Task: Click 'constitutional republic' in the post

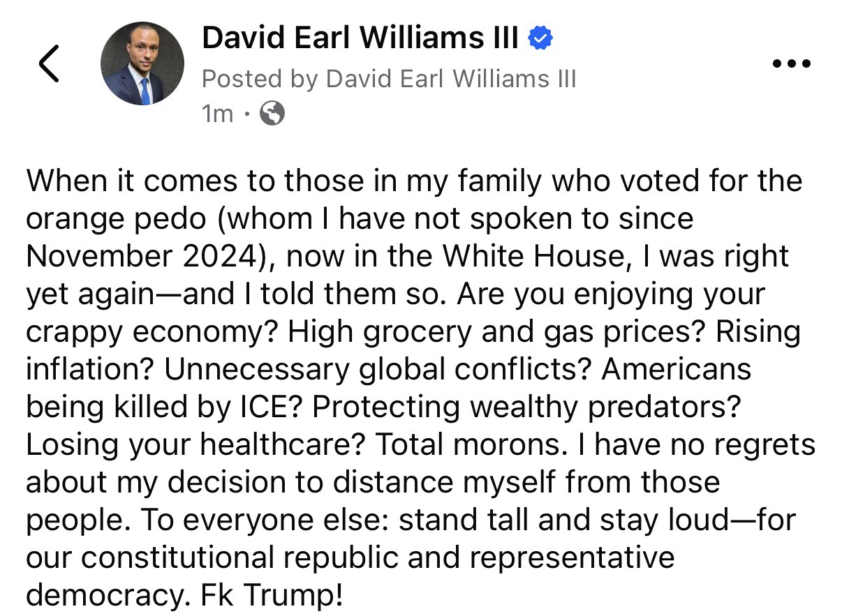Action: coord(229,557)
